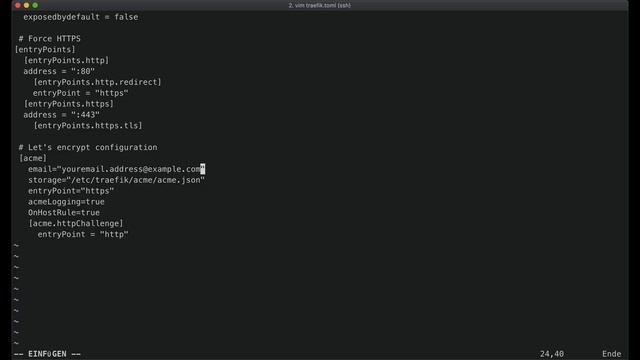
Task: Place cursor on 'exposedbydefault = false' line
Action: (x=81, y=17)
